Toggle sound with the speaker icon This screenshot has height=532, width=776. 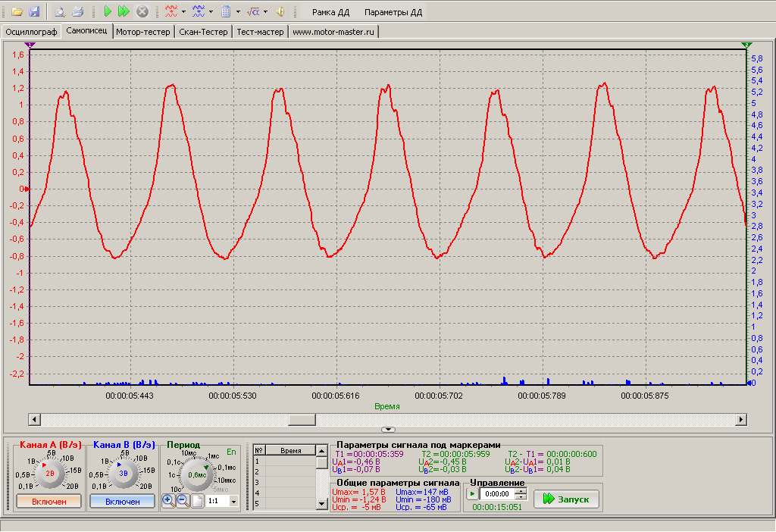point(280,11)
